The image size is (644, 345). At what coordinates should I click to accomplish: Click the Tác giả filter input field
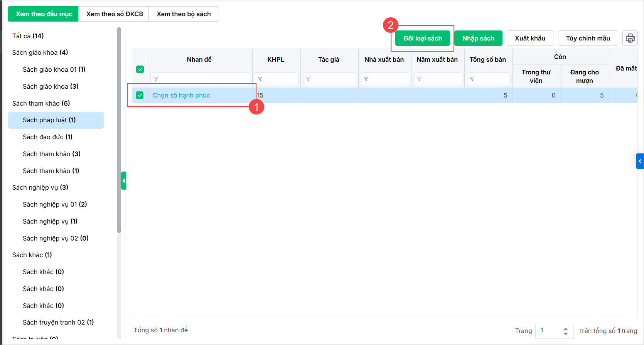click(x=329, y=79)
